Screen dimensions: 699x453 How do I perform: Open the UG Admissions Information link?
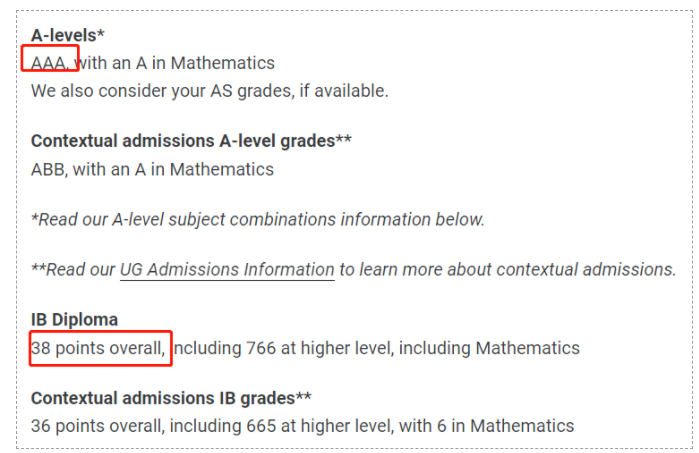(227, 270)
